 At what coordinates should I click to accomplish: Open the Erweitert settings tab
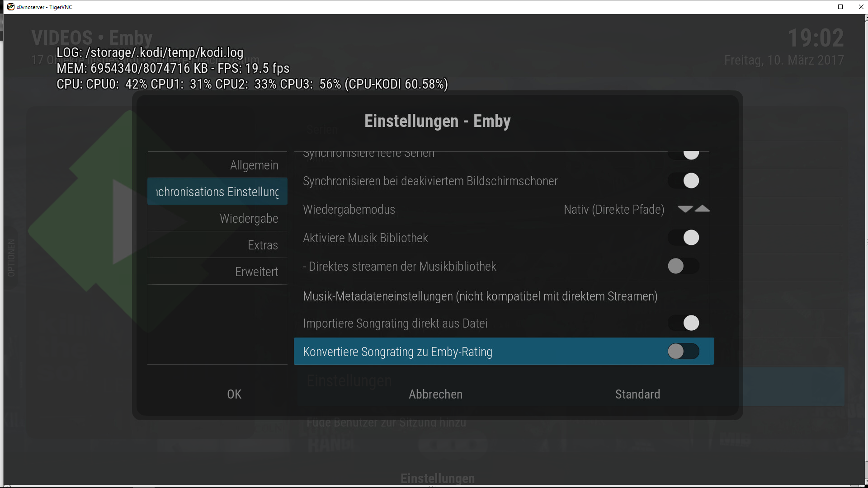[217, 272]
